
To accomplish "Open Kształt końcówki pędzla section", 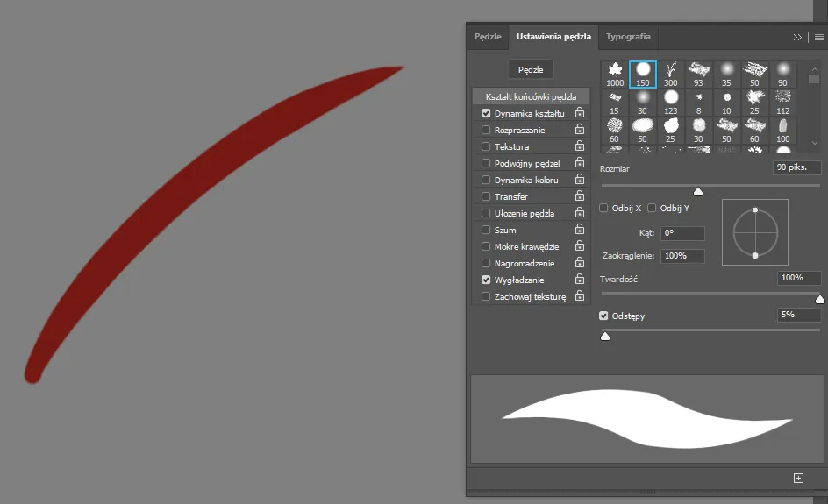I will [x=531, y=96].
